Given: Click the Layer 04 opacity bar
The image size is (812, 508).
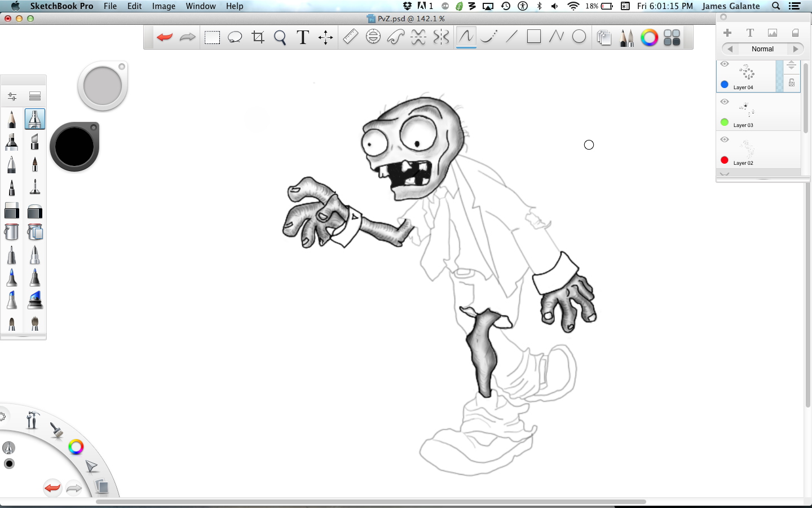Looking at the screenshot, I should (779, 76).
